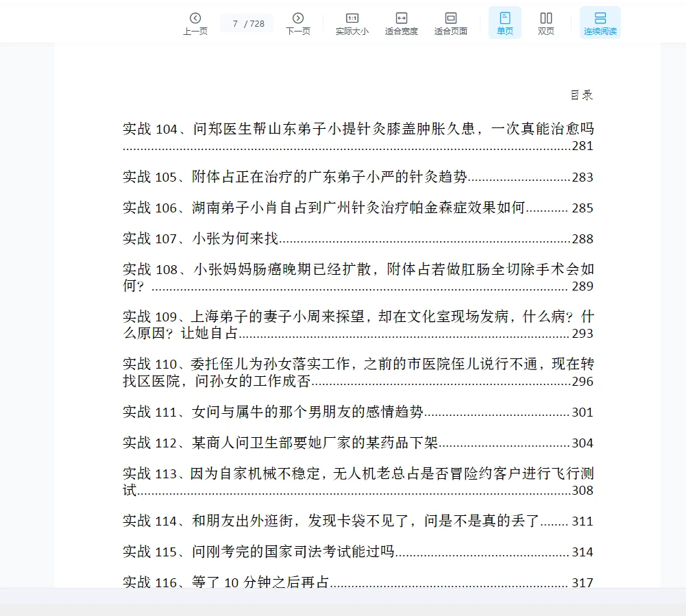
Task: Toggle continuous reading (连续阅读)
Action: point(600,23)
